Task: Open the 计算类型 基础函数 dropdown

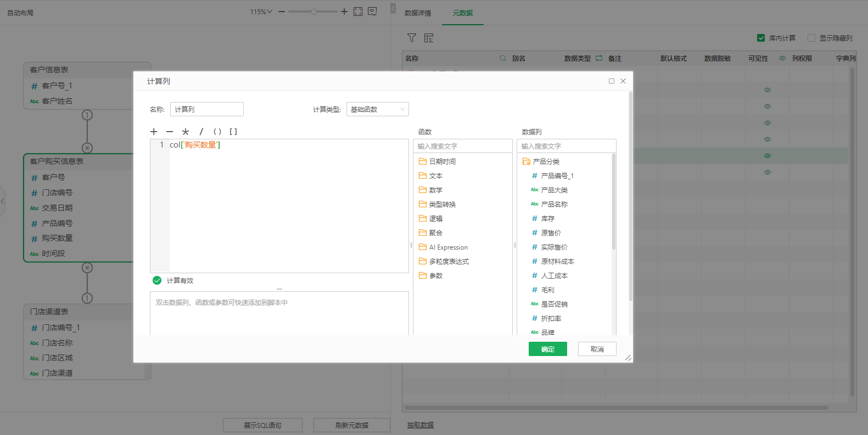Action: pyautogui.click(x=378, y=109)
